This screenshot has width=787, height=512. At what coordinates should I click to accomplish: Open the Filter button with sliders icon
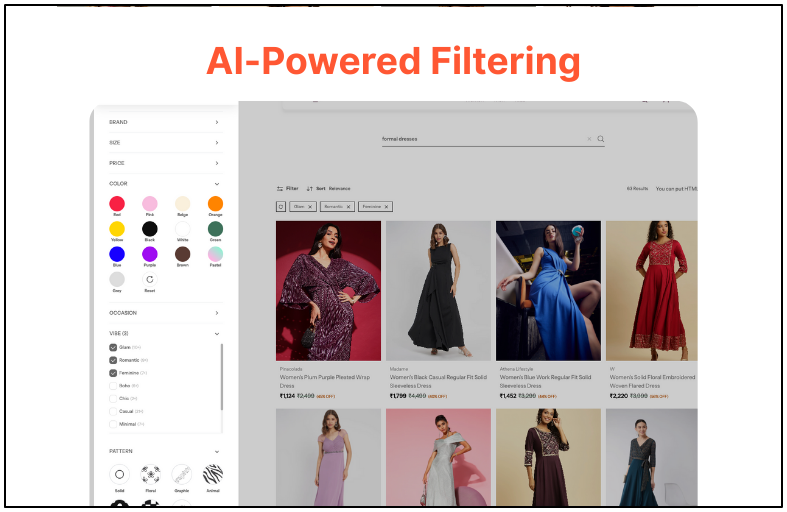287,189
